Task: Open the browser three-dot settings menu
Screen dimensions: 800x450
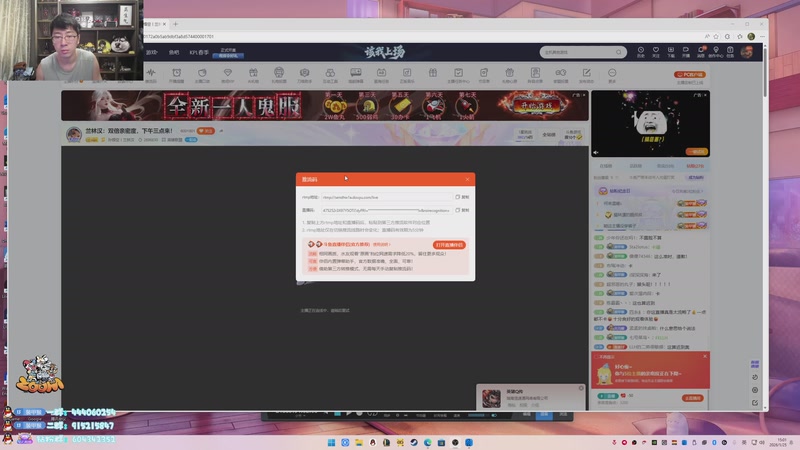Action: pos(762,37)
